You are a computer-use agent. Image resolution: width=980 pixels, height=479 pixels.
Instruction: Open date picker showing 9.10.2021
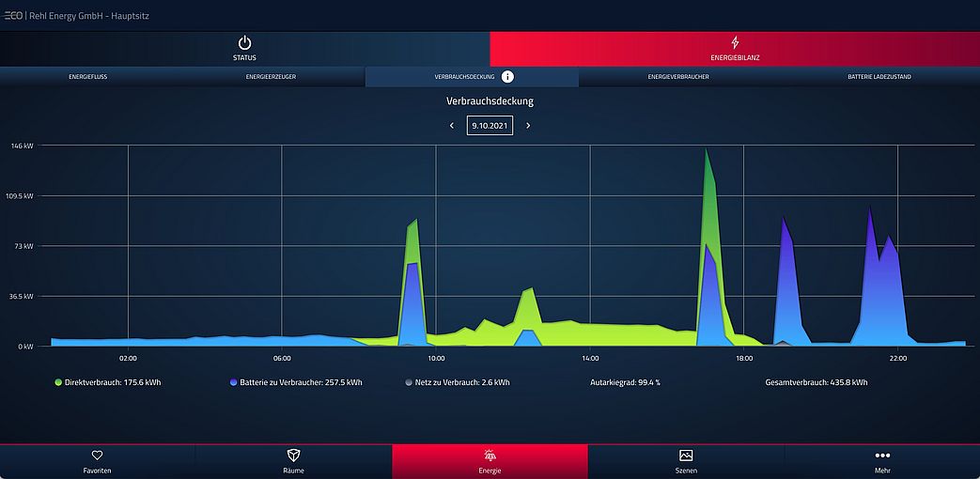pyautogui.click(x=490, y=126)
